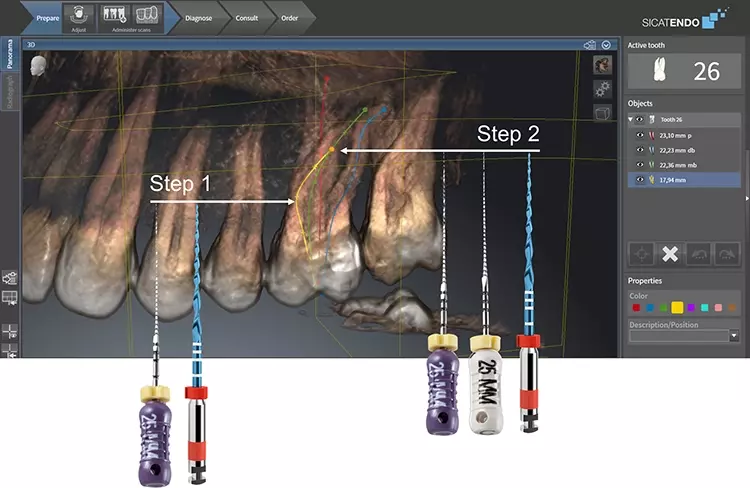Click the focus crosshair button under Objects

point(641,253)
